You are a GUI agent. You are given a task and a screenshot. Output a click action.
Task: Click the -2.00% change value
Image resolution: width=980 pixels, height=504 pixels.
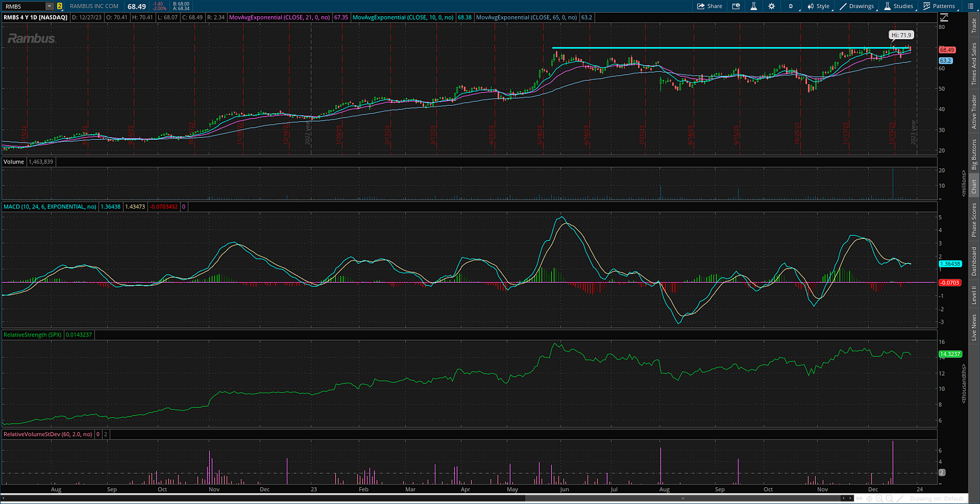pos(159,8)
